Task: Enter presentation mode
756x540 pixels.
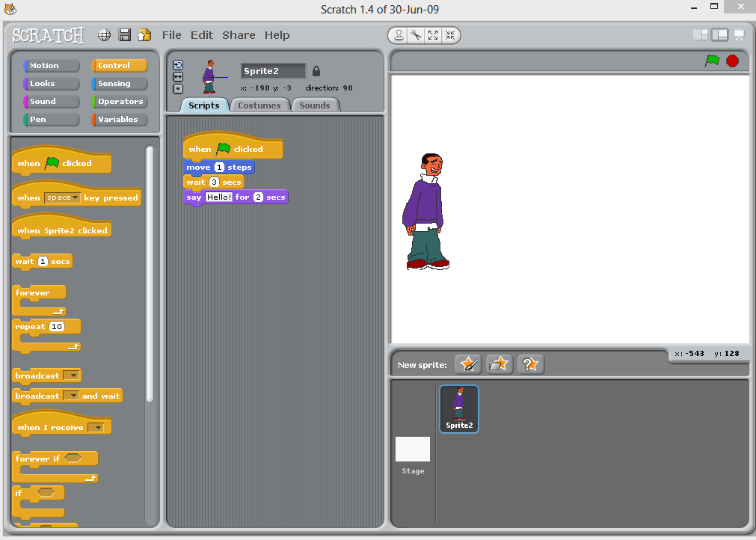Action: click(739, 34)
